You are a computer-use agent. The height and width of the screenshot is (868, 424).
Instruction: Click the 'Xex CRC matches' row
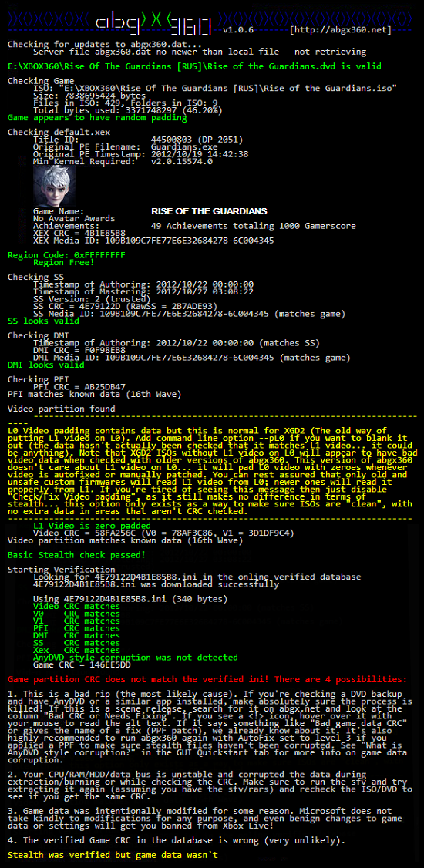[x=76, y=650]
